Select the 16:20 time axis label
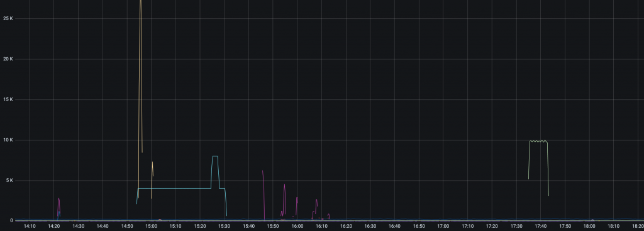Image resolution: width=644 pixels, height=231 pixels. click(x=346, y=226)
